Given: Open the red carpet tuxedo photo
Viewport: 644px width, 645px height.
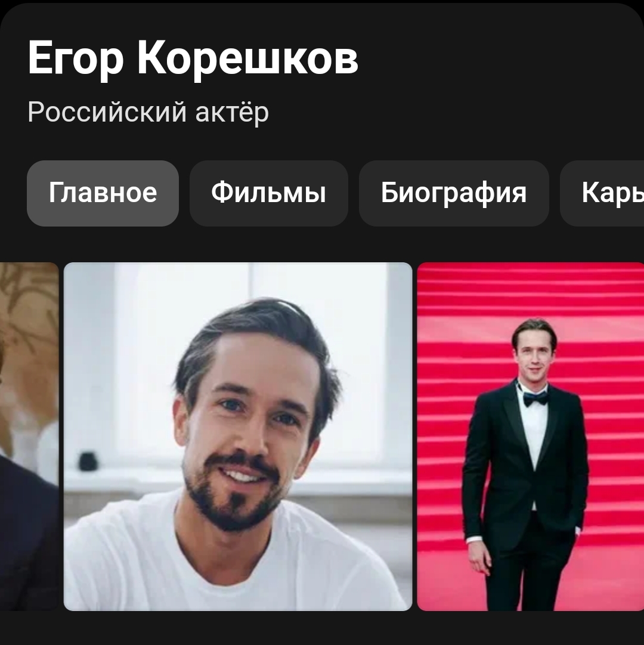Looking at the screenshot, I should (x=531, y=436).
